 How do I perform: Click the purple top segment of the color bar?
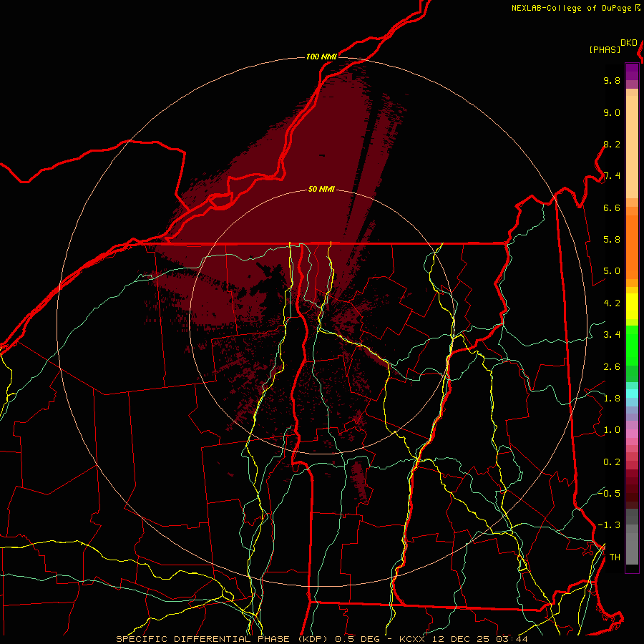point(632,72)
